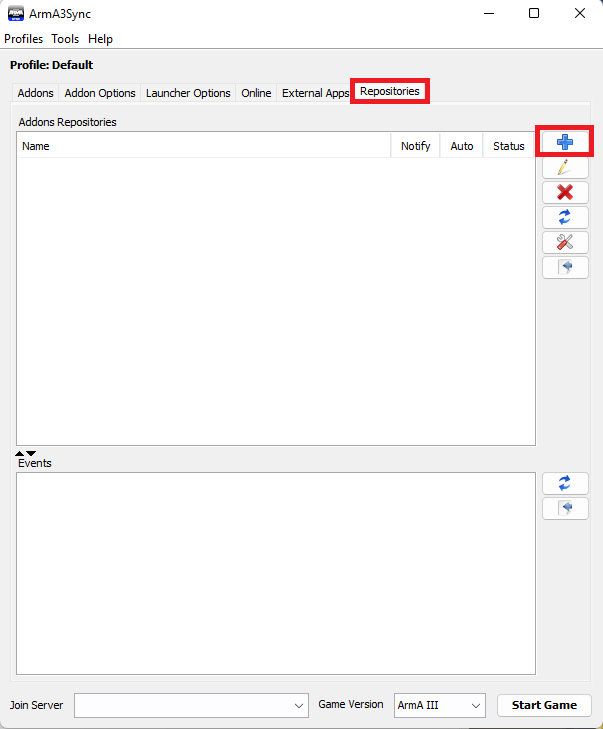This screenshot has width=603, height=729.
Task: Open repository build tools wrench icon
Action: coord(565,243)
